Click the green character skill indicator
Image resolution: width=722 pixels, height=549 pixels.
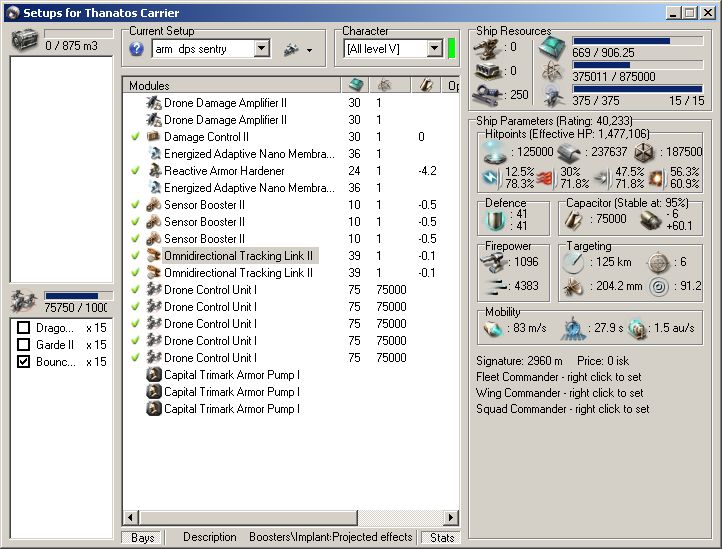[x=451, y=48]
